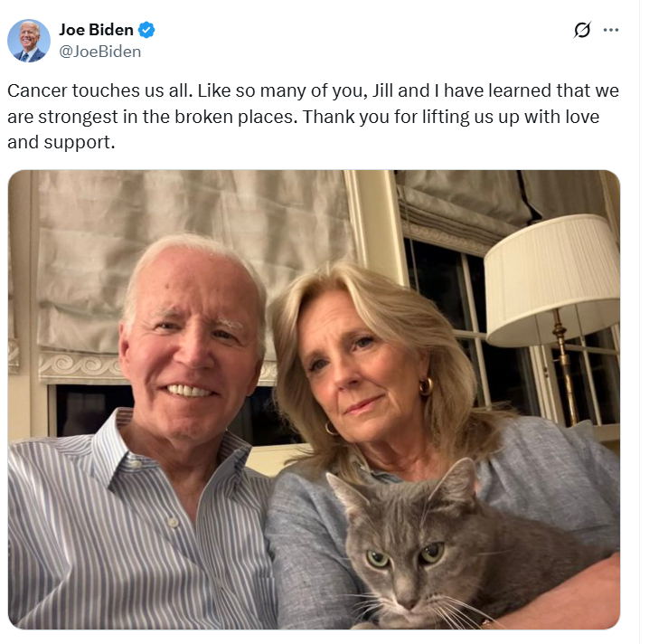Click the gold hoop earring in photo
The height and width of the screenshot is (644, 668).
(426, 386)
